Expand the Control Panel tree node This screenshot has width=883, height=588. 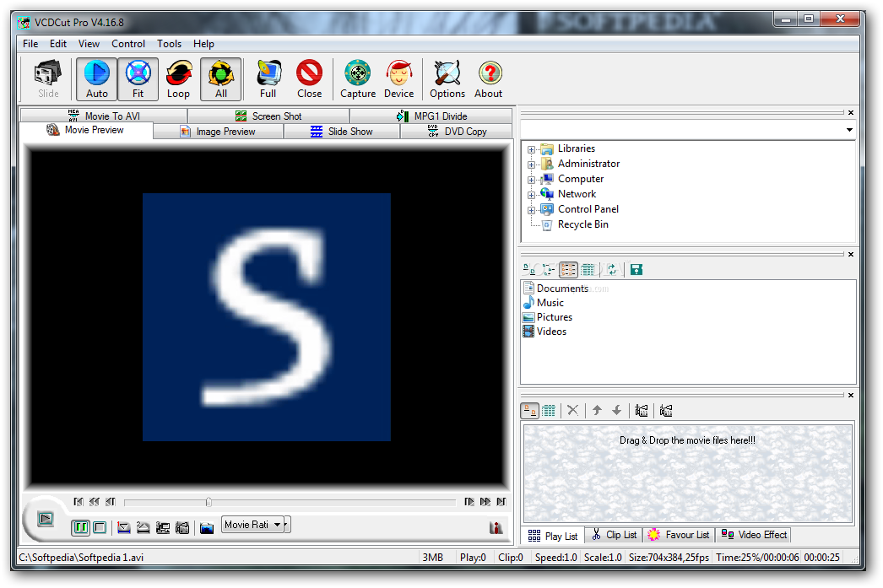[x=531, y=210]
